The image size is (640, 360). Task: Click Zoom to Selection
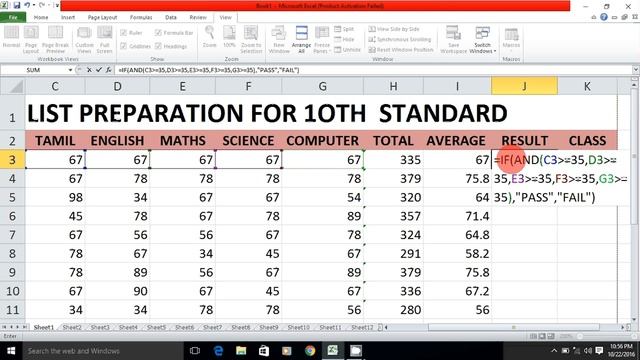coord(251,40)
